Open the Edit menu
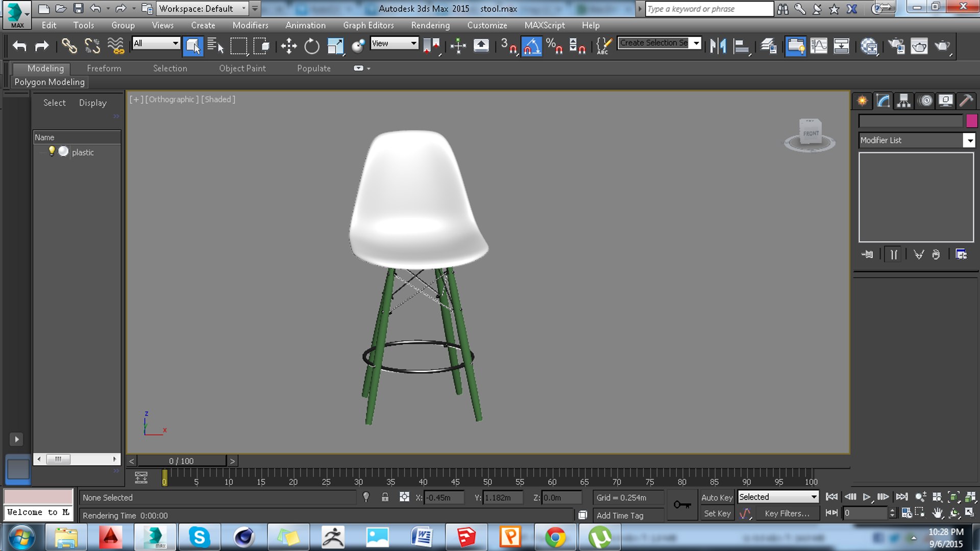Screen dimensions: 980x551 pyautogui.click(x=49, y=25)
